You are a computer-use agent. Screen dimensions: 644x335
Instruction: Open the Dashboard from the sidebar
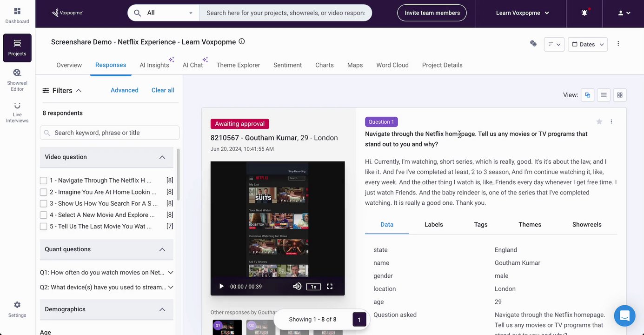[x=17, y=15]
